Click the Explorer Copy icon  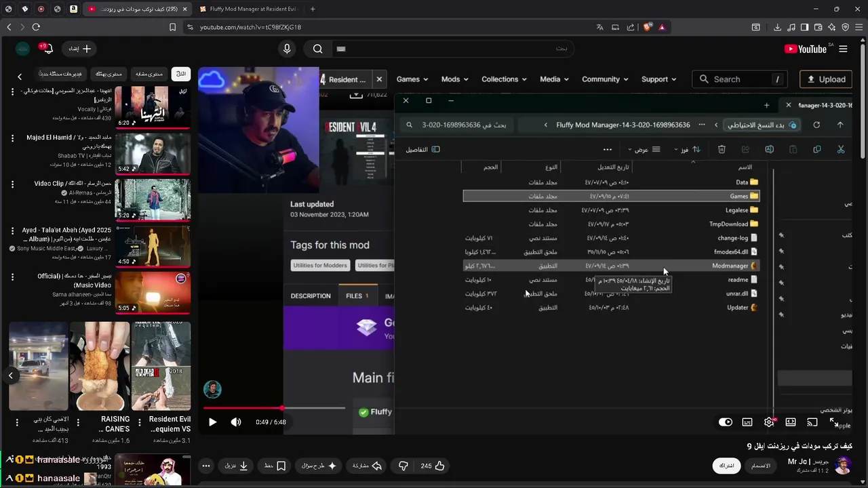816,149
